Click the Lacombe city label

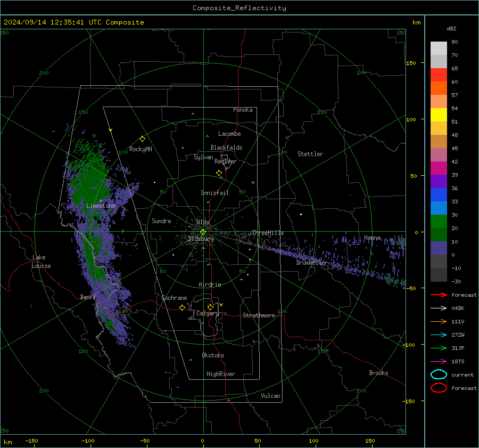pos(229,134)
